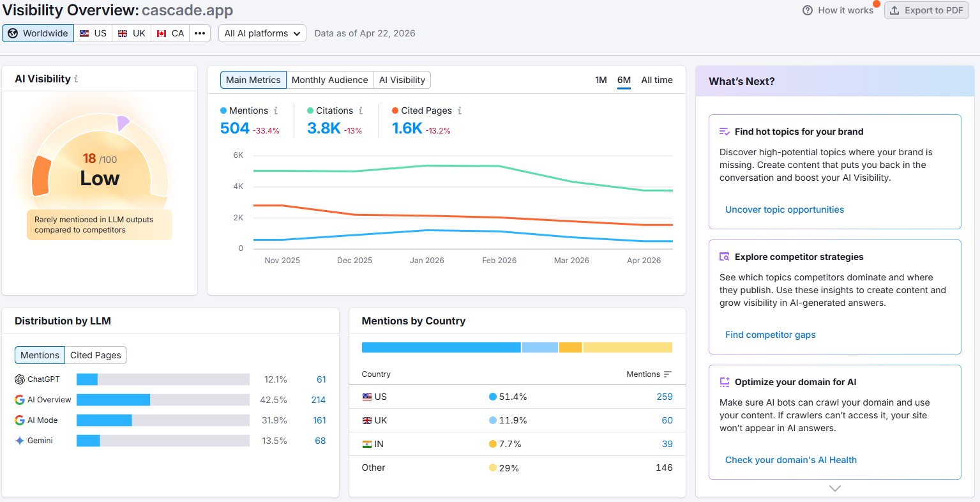Switch to the Main Metrics tab
The image size is (980, 502).
click(x=253, y=80)
